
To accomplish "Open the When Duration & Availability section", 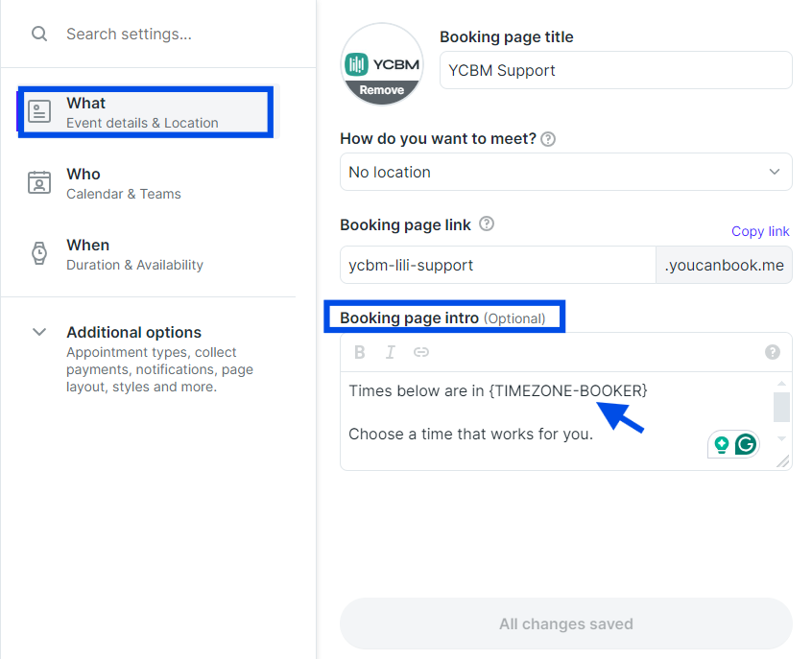I will pyautogui.click(x=146, y=254).
